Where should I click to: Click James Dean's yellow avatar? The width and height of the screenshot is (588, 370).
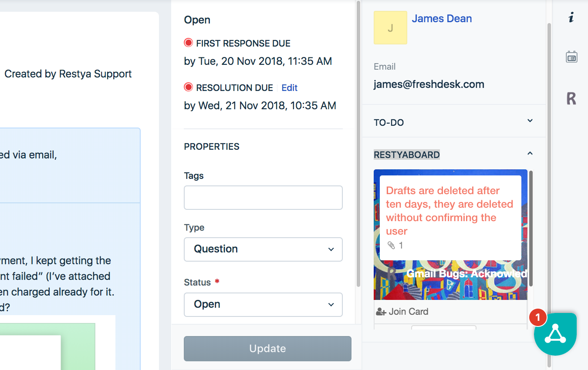pyautogui.click(x=390, y=27)
